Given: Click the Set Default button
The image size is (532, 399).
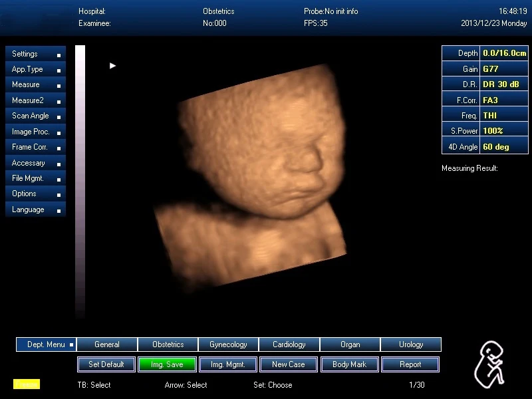Looking at the screenshot, I should pos(106,364).
